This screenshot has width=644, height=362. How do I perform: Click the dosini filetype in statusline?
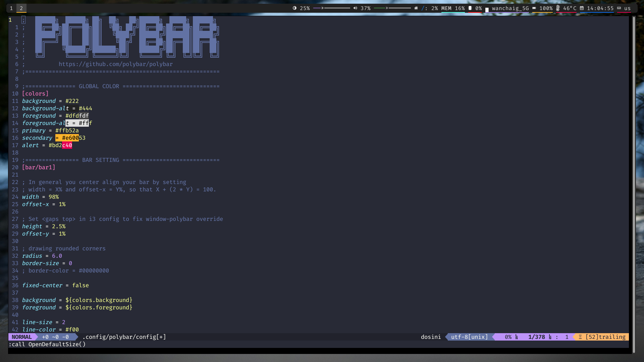coord(431,337)
